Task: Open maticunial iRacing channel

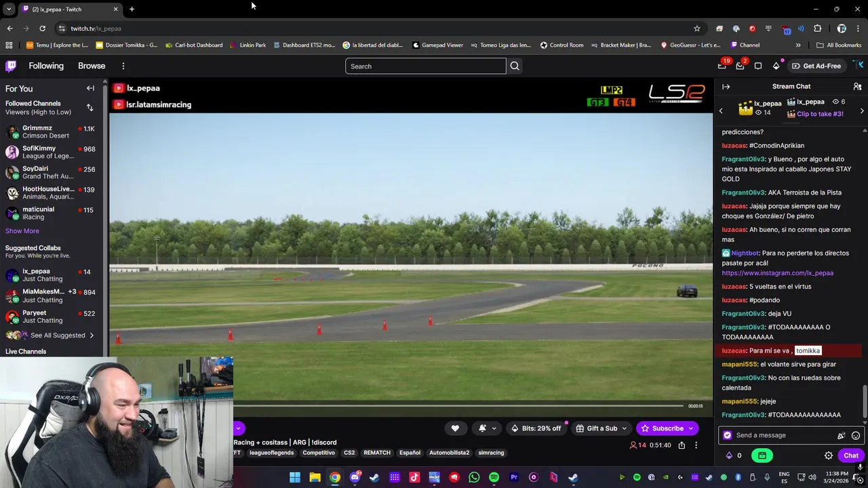Action: [x=51, y=213]
